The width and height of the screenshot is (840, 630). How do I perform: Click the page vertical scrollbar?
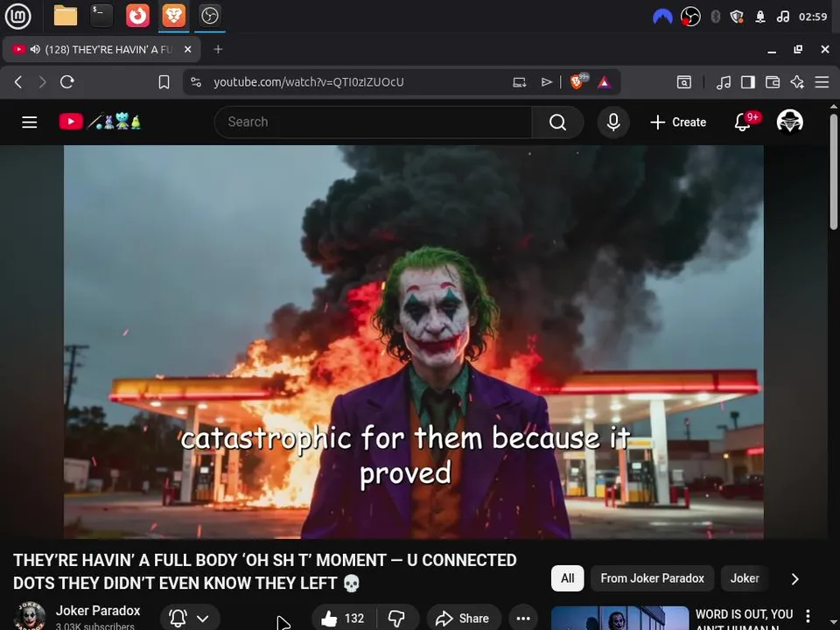[834, 171]
